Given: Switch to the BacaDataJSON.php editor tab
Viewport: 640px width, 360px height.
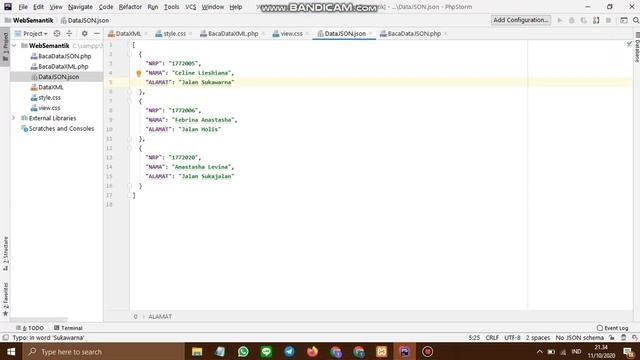Looking at the screenshot, I should [x=414, y=33].
